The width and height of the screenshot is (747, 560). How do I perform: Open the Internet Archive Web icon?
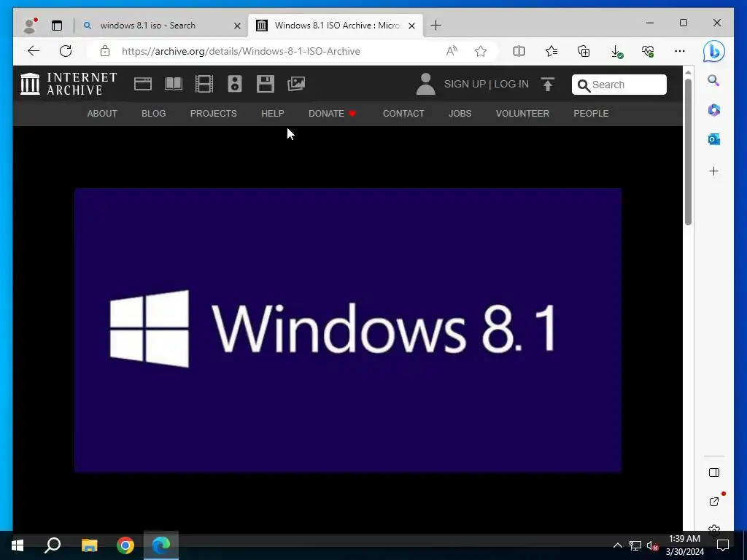tap(142, 85)
